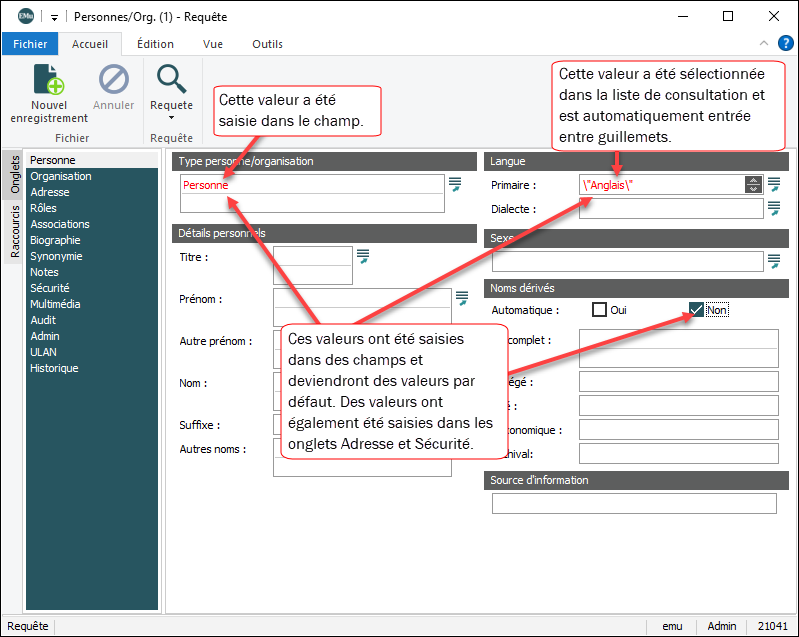
Task: Open lookup list icon beside Prénom field
Action: coord(462,297)
